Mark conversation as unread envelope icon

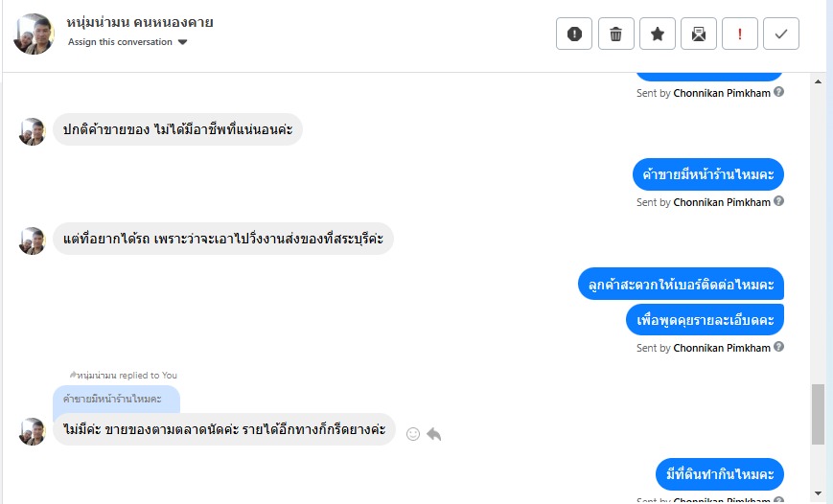[699, 34]
